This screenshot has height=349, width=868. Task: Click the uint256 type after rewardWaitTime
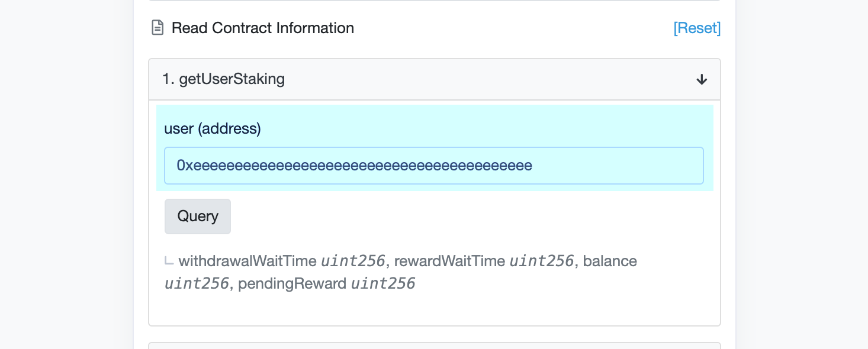[541, 261]
